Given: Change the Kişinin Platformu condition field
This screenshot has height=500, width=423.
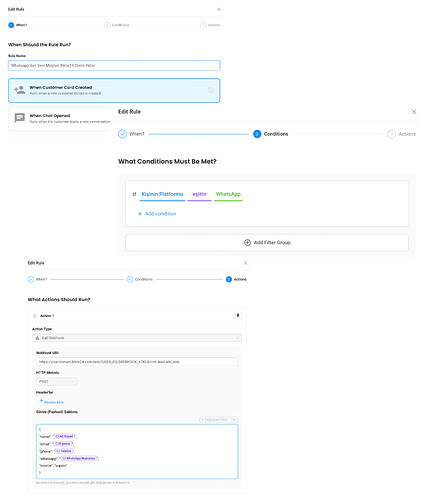Looking at the screenshot, I should [x=162, y=194].
